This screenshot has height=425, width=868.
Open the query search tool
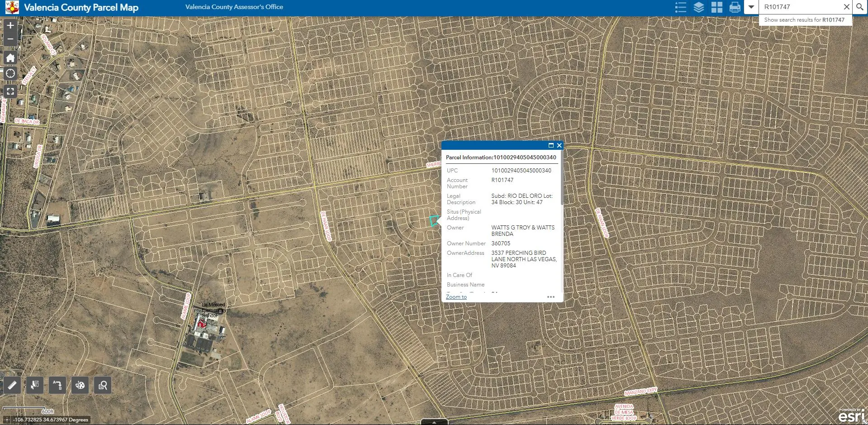click(x=103, y=385)
